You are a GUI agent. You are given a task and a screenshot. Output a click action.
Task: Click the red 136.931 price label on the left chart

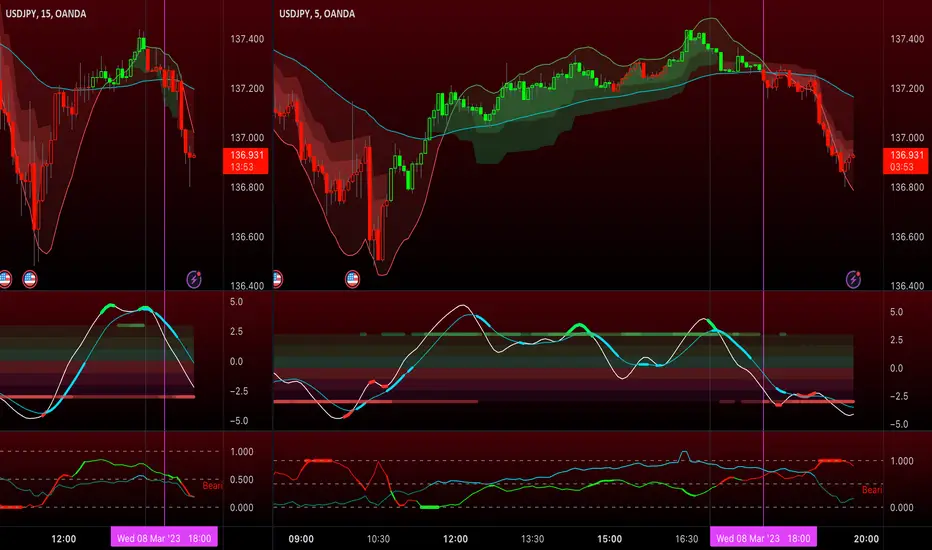coord(245,161)
